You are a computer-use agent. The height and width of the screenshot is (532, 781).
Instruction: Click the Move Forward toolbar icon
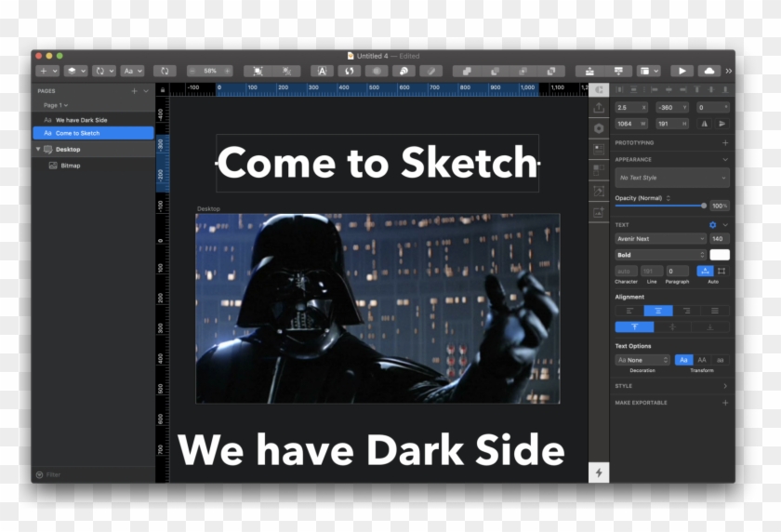coord(589,72)
